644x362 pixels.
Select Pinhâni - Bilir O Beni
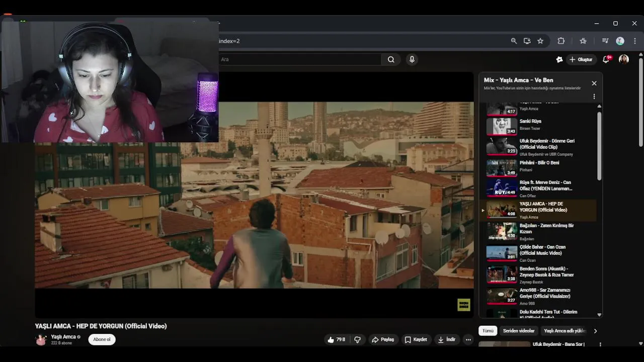(x=541, y=167)
